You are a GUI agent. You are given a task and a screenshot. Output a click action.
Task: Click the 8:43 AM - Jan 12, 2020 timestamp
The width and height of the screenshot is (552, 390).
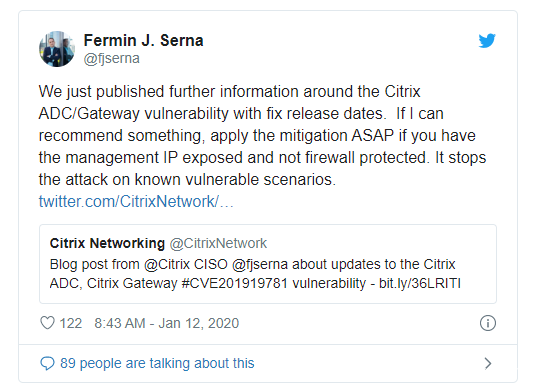click(x=167, y=323)
